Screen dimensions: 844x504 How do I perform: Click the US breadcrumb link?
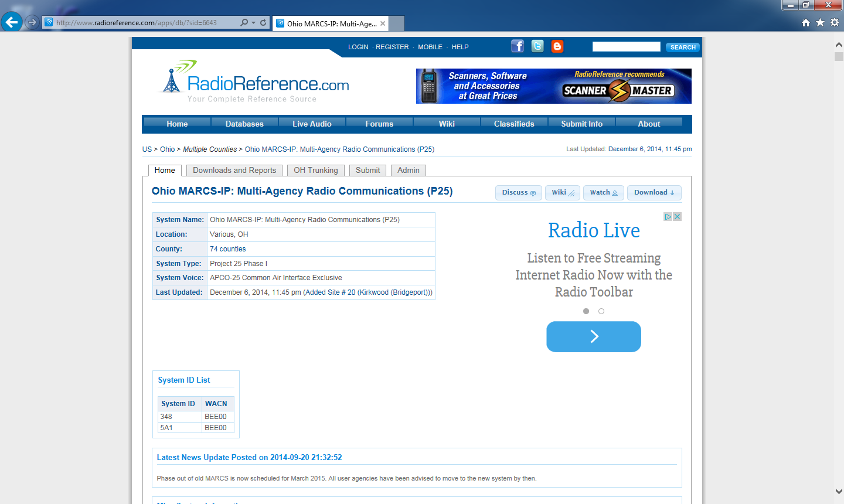[x=147, y=149]
